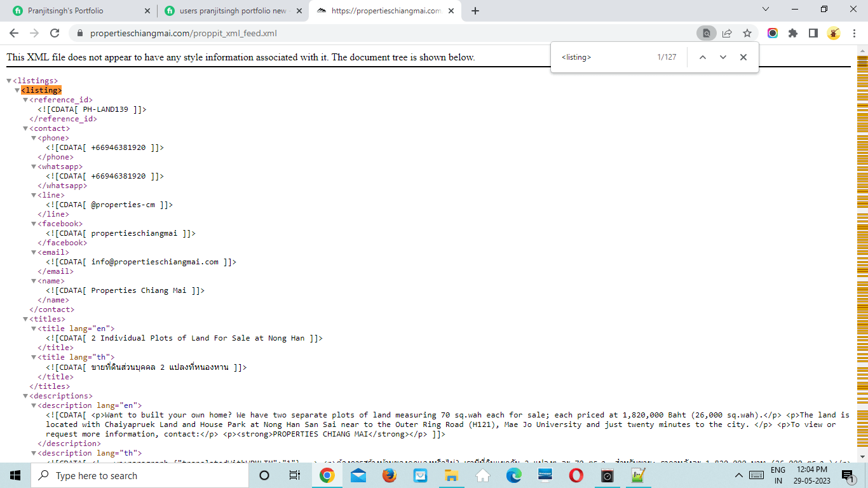
Task: Open the tab search dropdown
Action: tap(766, 10)
